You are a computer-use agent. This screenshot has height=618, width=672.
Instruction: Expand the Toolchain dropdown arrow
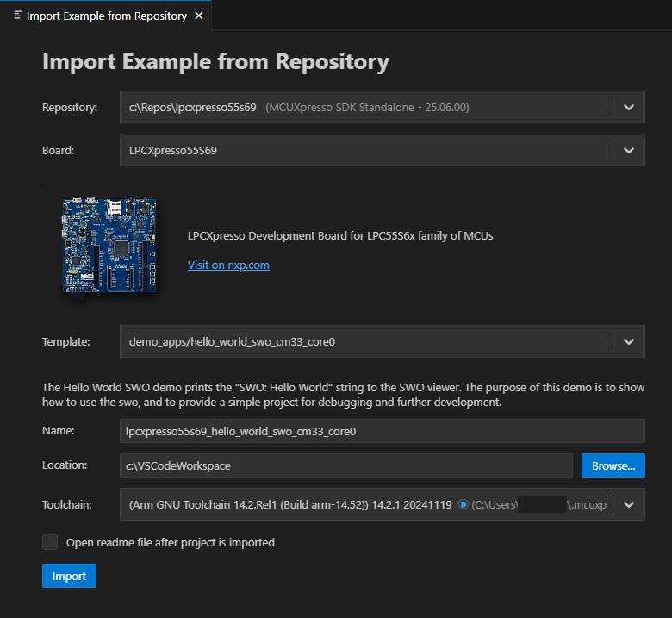pos(629,504)
